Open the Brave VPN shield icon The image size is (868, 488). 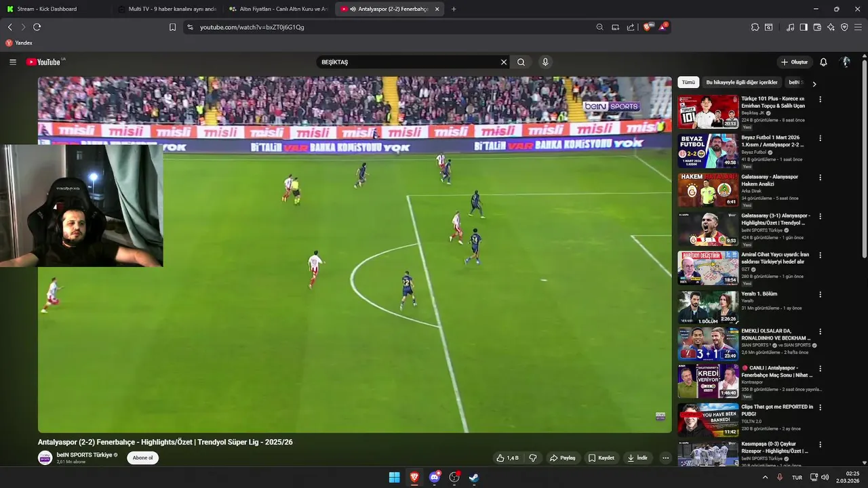pos(844,27)
